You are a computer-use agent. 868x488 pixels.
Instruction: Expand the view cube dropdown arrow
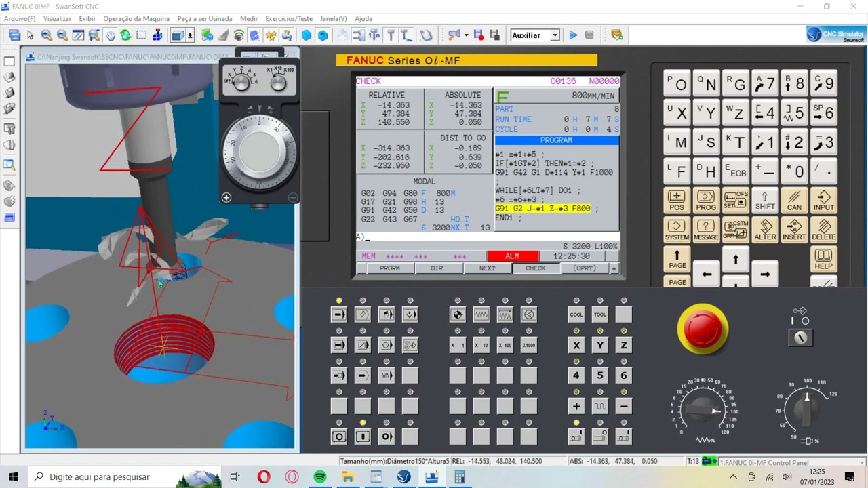(191, 35)
